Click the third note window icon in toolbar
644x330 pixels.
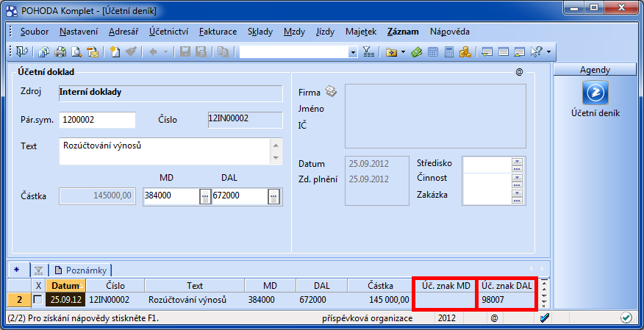(520, 52)
